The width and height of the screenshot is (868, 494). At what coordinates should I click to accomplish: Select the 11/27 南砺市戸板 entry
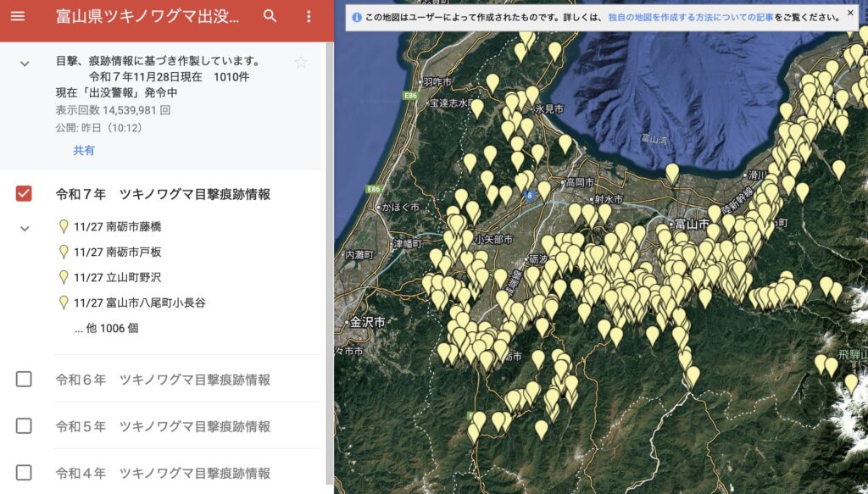(x=117, y=252)
